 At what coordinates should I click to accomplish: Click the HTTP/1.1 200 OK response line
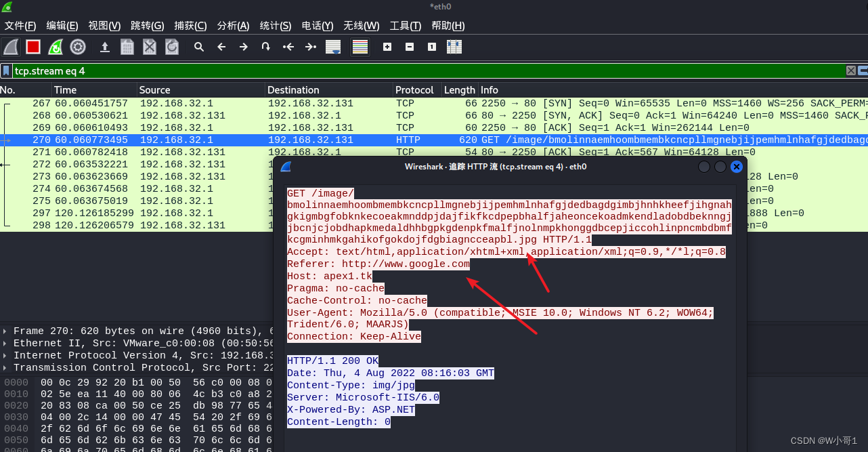[x=332, y=361]
